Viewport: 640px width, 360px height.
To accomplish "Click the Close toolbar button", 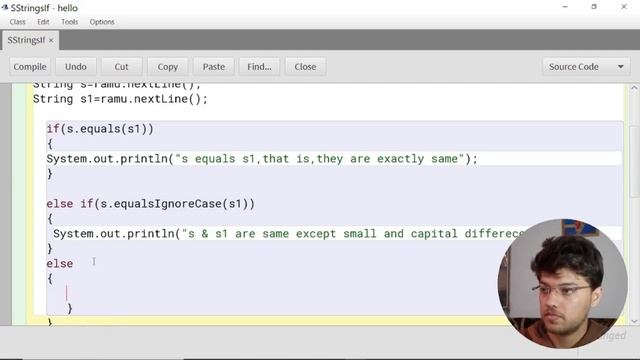I will (x=305, y=67).
